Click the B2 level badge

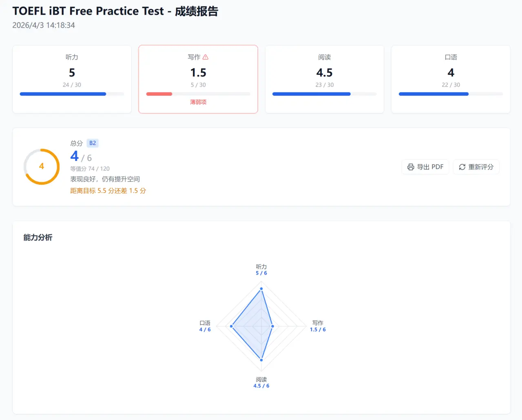tap(93, 143)
